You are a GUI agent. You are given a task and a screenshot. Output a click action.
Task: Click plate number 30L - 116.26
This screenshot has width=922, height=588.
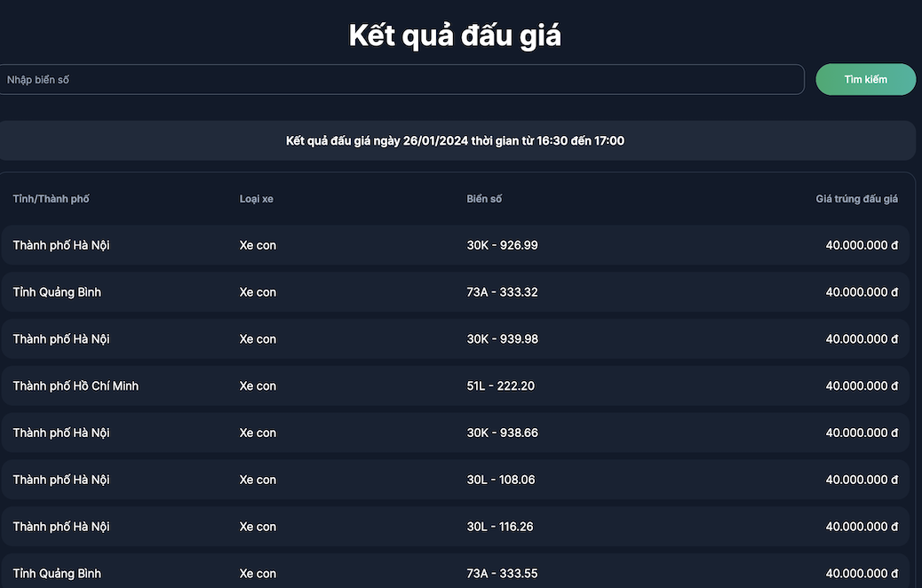pyautogui.click(x=500, y=527)
